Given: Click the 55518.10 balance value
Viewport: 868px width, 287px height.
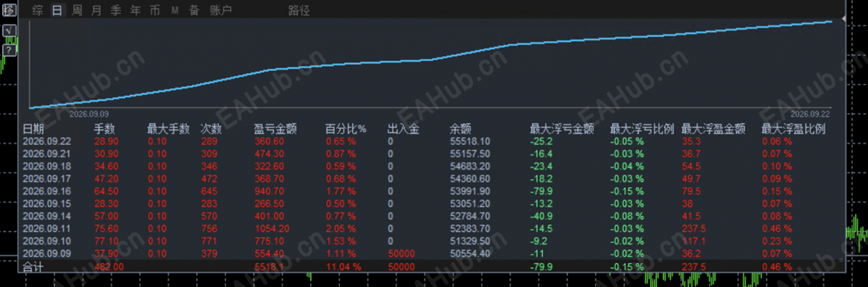Looking at the screenshot, I should pyautogui.click(x=470, y=141).
